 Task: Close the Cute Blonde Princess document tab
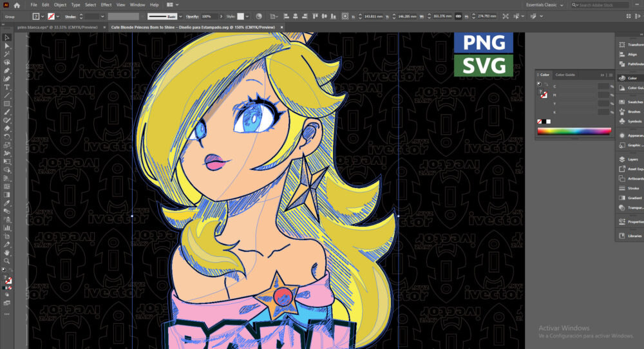pyautogui.click(x=282, y=27)
